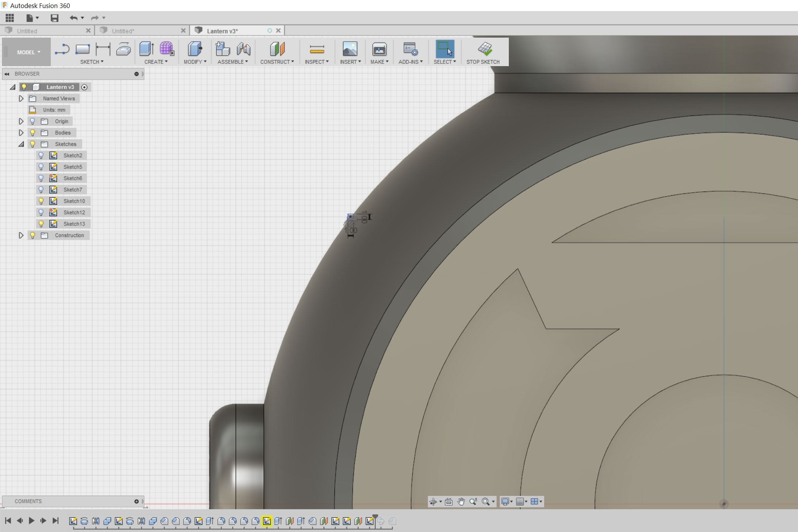The image size is (798, 532).
Task: Open the CONSTRUCT menu
Action: (277, 62)
